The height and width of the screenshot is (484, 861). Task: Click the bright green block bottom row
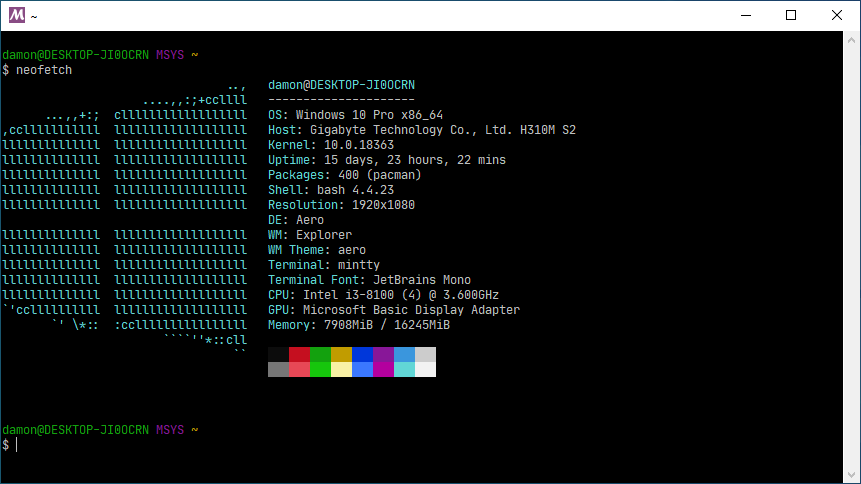coord(320,369)
